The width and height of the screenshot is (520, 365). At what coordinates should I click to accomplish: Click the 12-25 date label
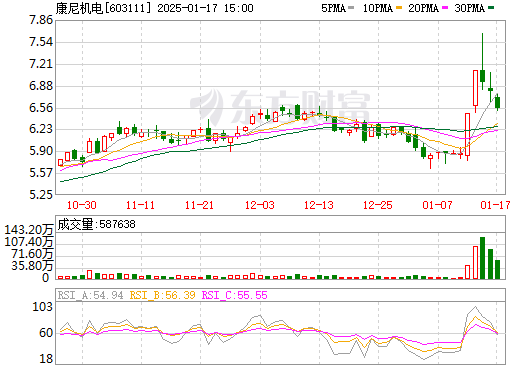tap(378, 205)
